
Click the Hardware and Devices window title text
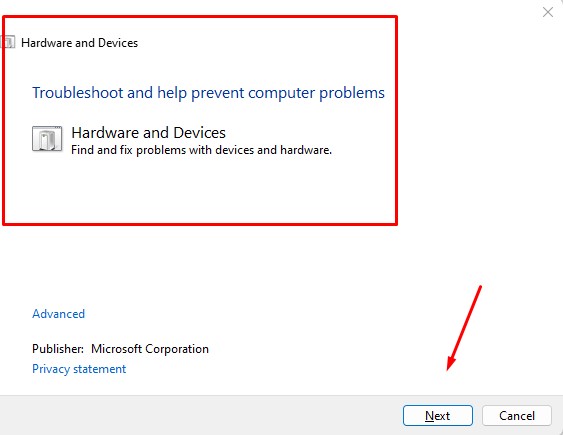pyautogui.click(x=79, y=43)
